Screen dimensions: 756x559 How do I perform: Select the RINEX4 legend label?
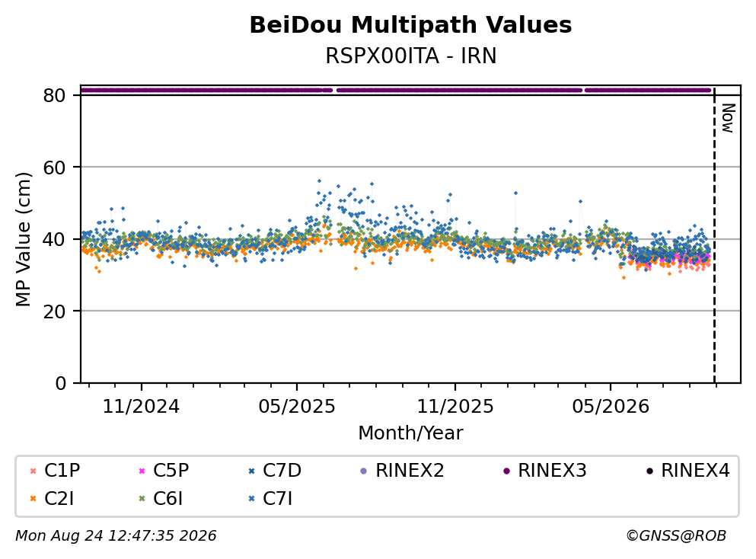696,470
